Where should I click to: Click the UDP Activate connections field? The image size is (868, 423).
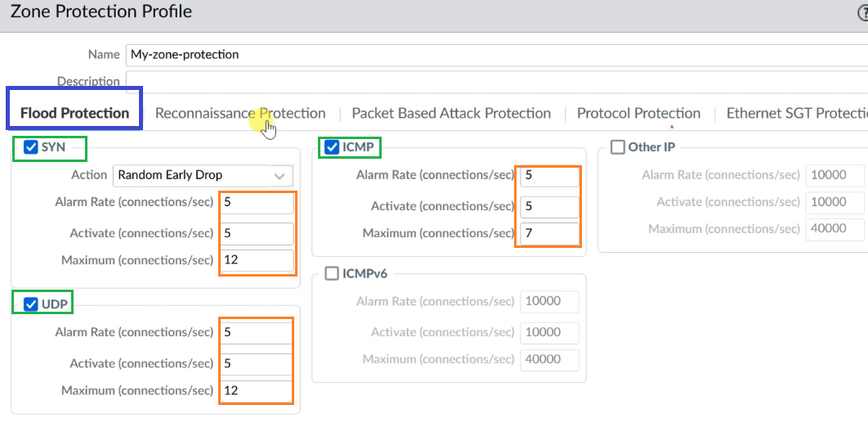point(257,363)
